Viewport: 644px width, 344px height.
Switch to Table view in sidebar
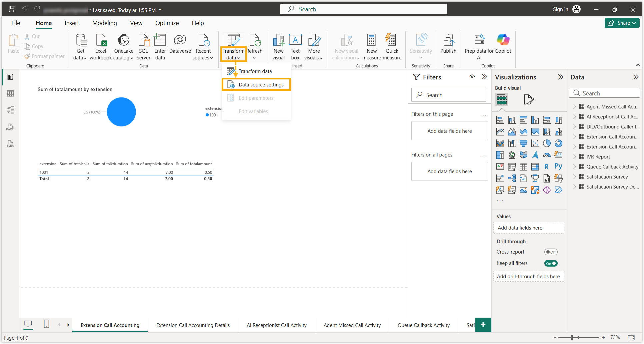pyautogui.click(x=10, y=93)
